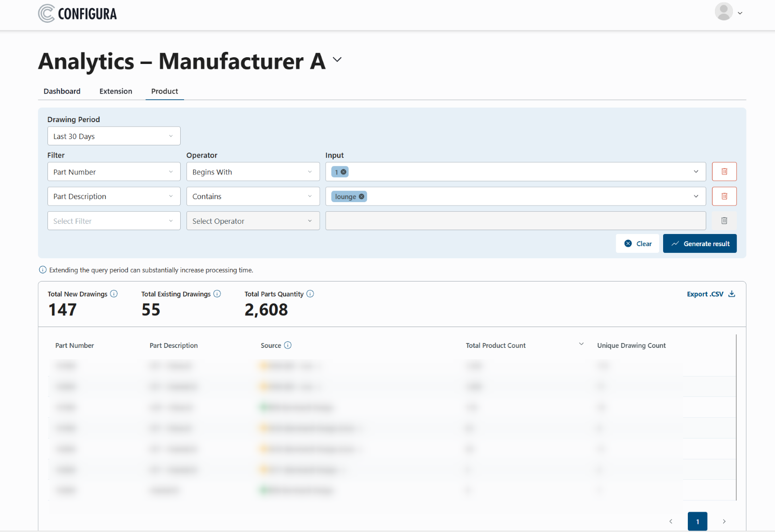The height and width of the screenshot is (532, 775).
Task: Click the Export .CSV link
Action: coord(705,294)
